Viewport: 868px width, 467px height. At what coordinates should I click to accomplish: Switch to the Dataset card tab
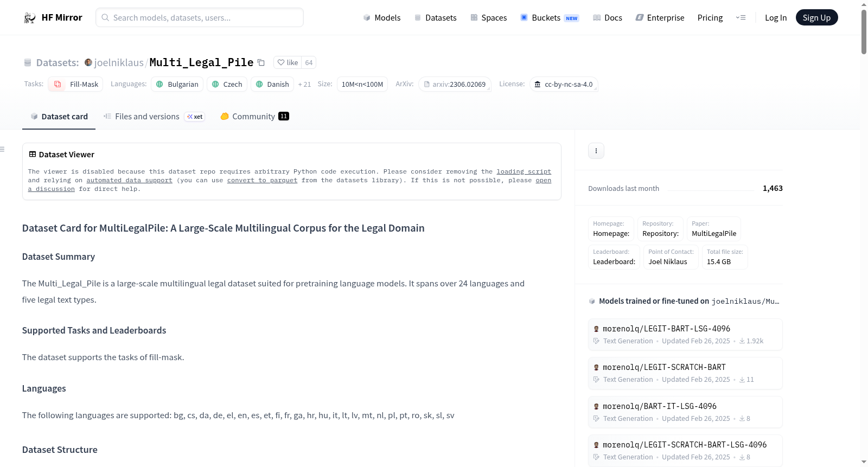point(59,116)
